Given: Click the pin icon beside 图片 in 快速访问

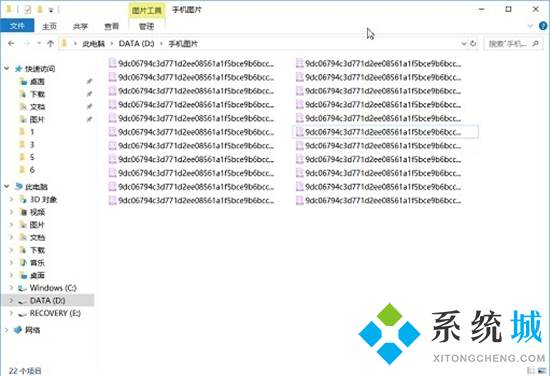Looking at the screenshot, I should coord(89,119).
